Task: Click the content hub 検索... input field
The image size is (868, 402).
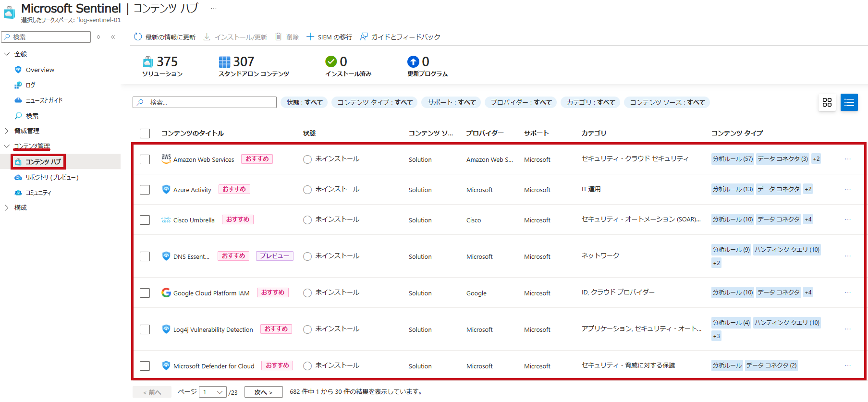Action: 205,102
